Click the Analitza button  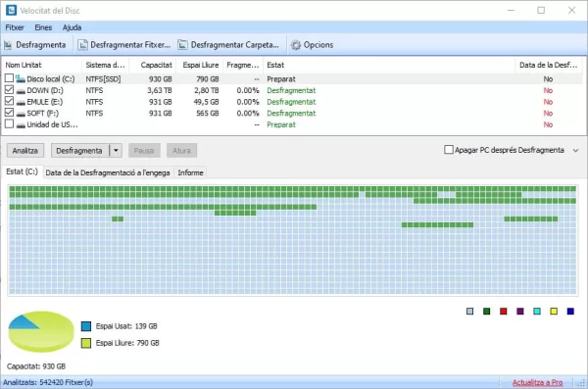[x=25, y=151]
